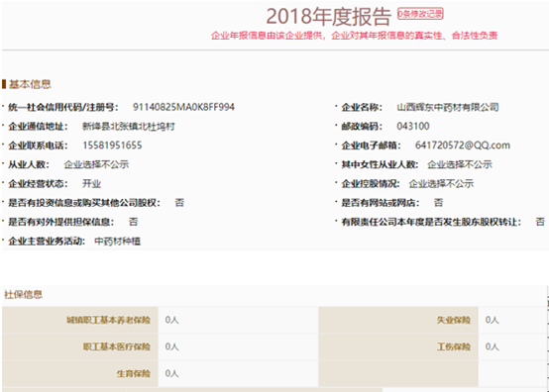The height and width of the screenshot is (392, 549).
Task: Click 否 beside 有限责任公司本年度是否发生股东股权转让
Action: pos(540,222)
